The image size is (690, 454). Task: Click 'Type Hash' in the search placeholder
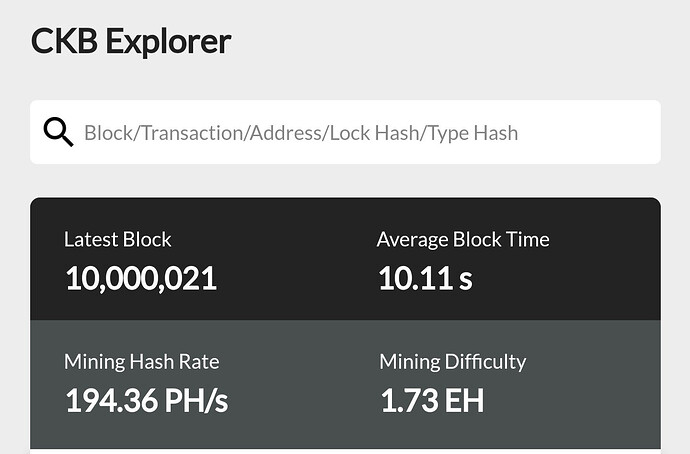coord(474,132)
